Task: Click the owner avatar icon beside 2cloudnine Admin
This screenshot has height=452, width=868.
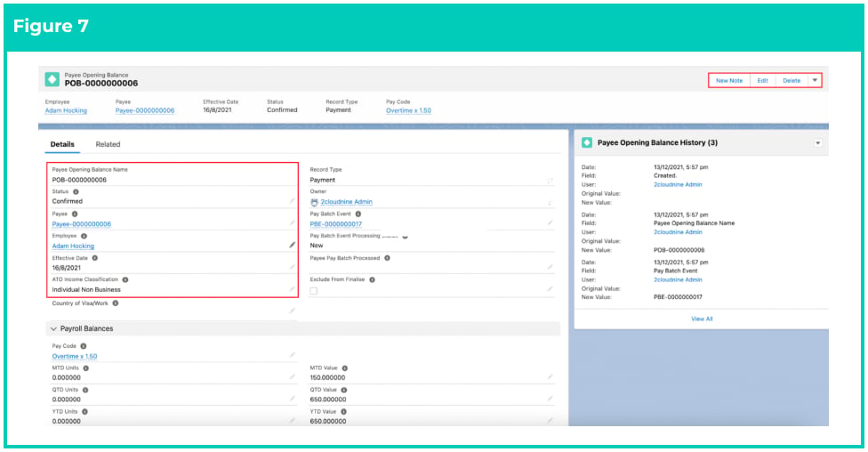Action: pos(314,202)
